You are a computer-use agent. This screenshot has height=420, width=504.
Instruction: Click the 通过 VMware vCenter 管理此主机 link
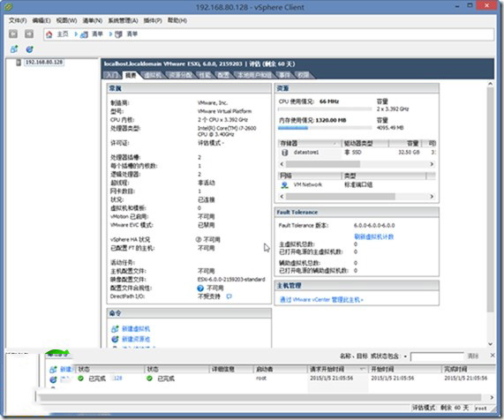click(x=321, y=300)
